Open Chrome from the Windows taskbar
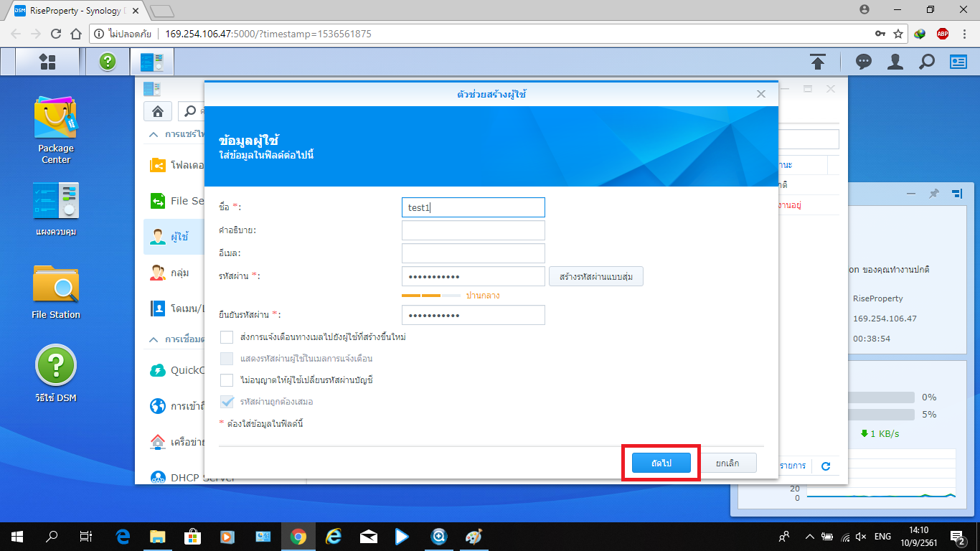 click(x=298, y=536)
